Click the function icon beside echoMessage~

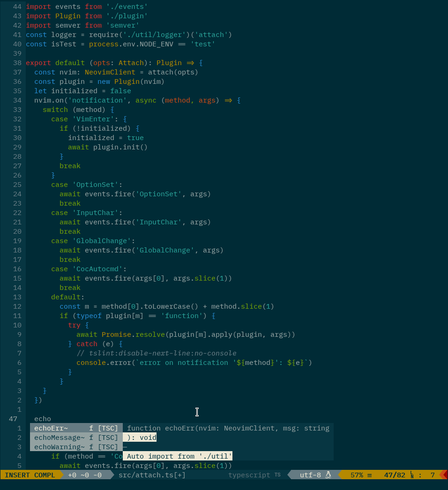click(92, 437)
